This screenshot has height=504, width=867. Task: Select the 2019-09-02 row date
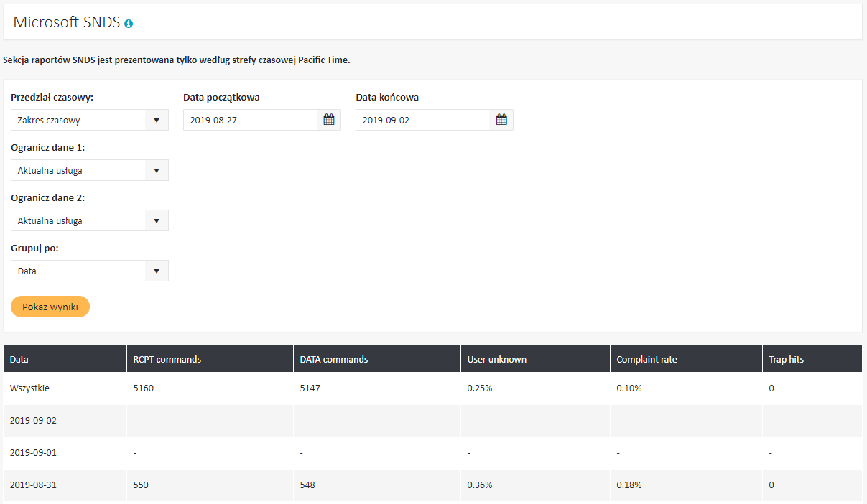coord(33,420)
